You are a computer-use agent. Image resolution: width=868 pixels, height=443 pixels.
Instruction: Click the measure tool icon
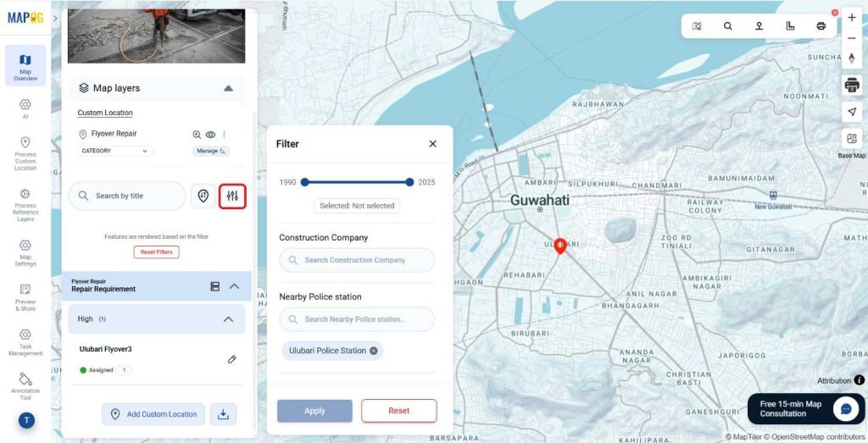click(790, 26)
